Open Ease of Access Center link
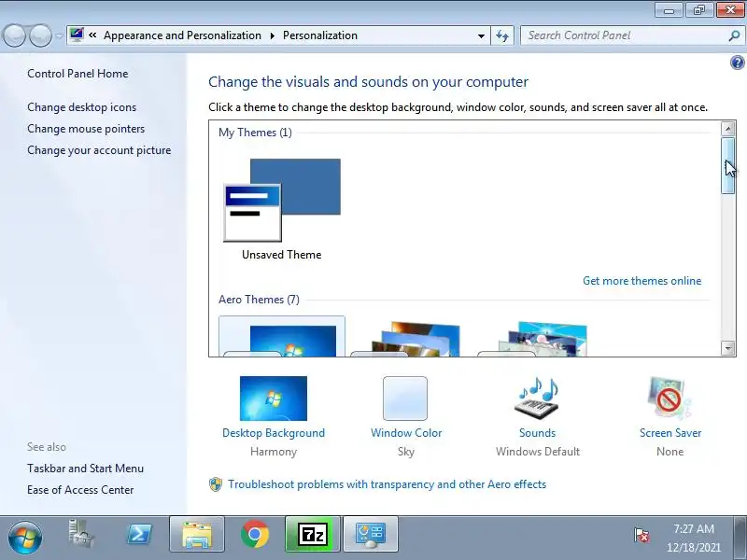 coord(80,489)
